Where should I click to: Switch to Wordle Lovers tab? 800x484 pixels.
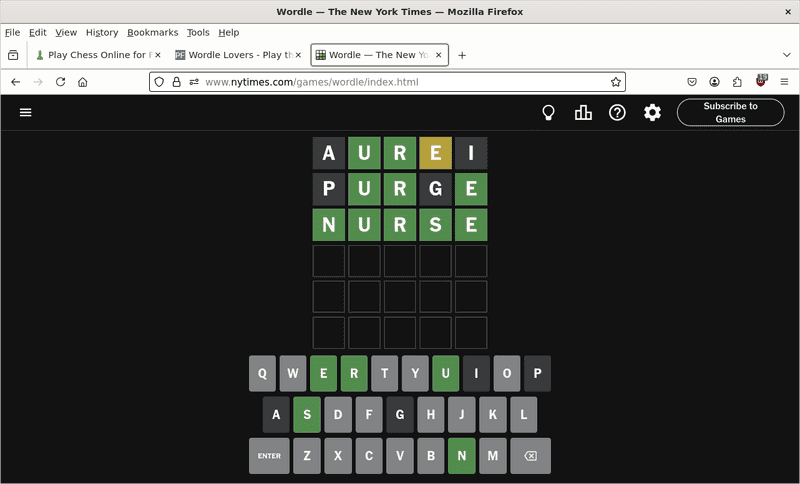click(x=237, y=55)
